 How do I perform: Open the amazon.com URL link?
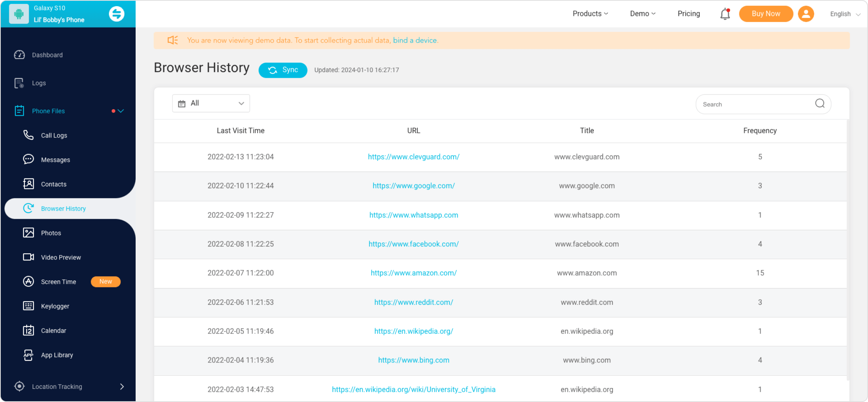pyautogui.click(x=413, y=273)
